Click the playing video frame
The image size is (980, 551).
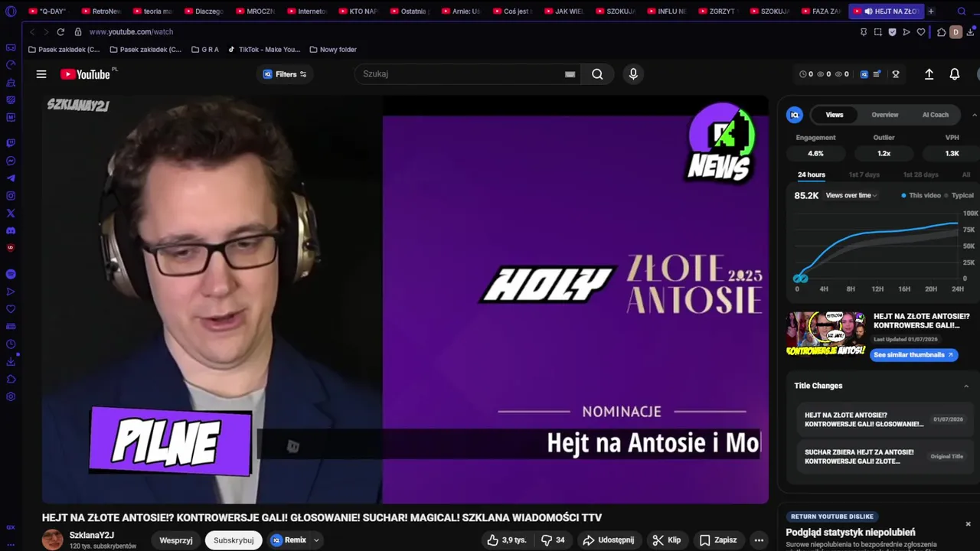pos(405,299)
